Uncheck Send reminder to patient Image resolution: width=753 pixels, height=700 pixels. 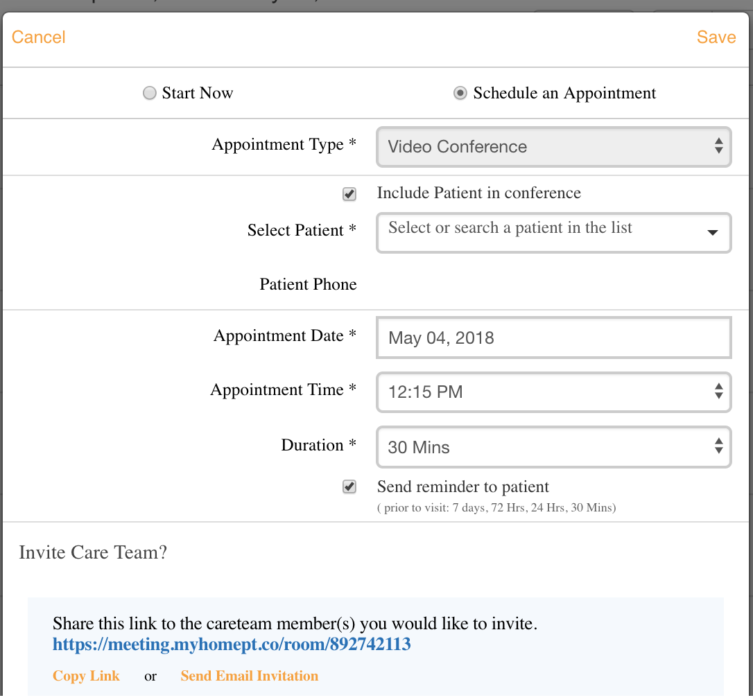tap(349, 487)
